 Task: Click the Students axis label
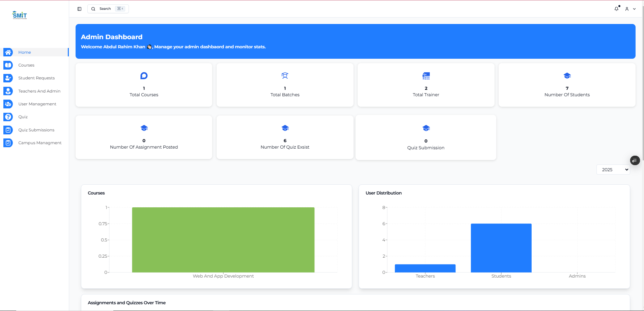(501, 276)
